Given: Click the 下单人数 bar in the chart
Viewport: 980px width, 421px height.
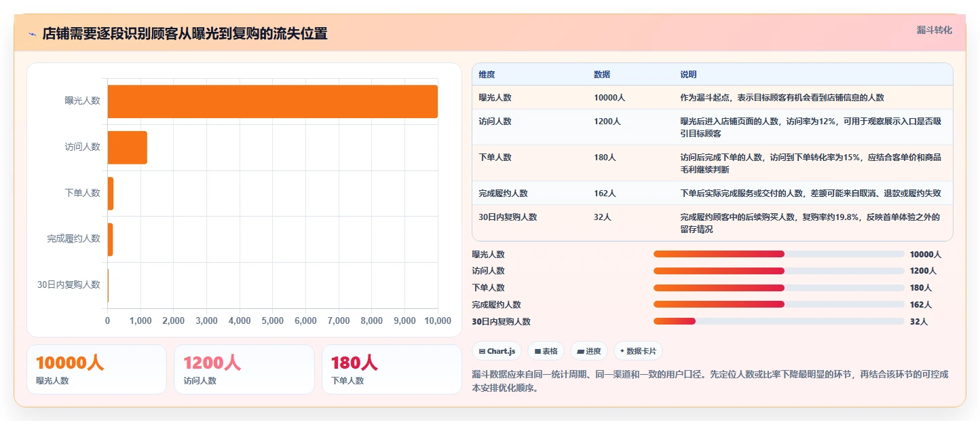Looking at the screenshot, I should [110, 194].
